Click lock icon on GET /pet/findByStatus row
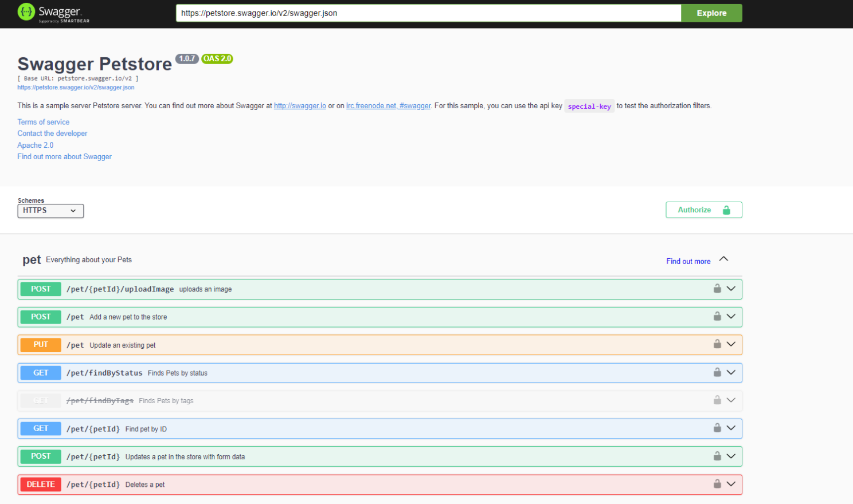 click(717, 372)
